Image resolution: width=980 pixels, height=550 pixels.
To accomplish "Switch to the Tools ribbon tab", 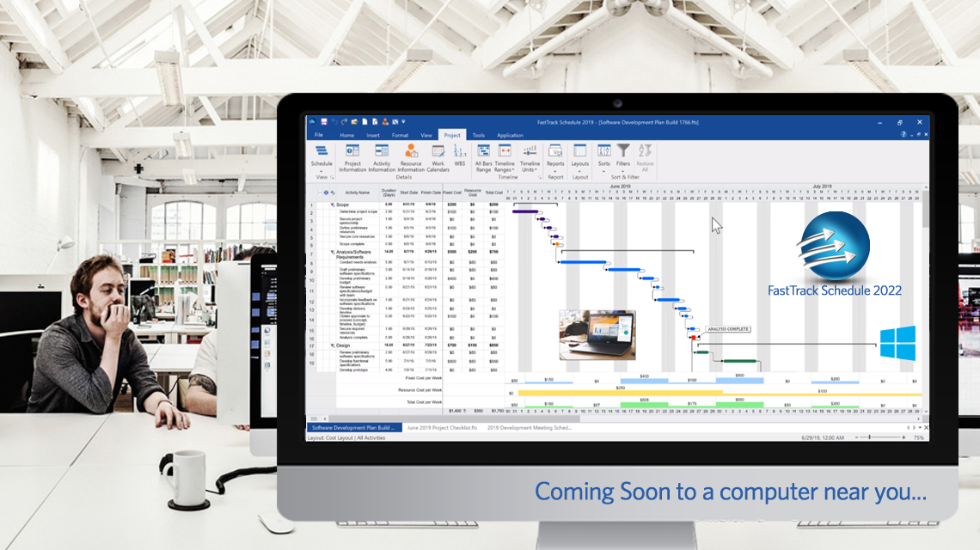I will click(x=479, y=135).
